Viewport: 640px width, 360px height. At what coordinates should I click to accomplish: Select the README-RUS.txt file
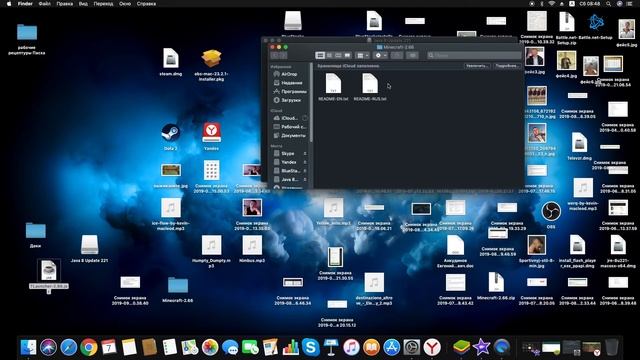pyautogui.click(x=370, y=87)
